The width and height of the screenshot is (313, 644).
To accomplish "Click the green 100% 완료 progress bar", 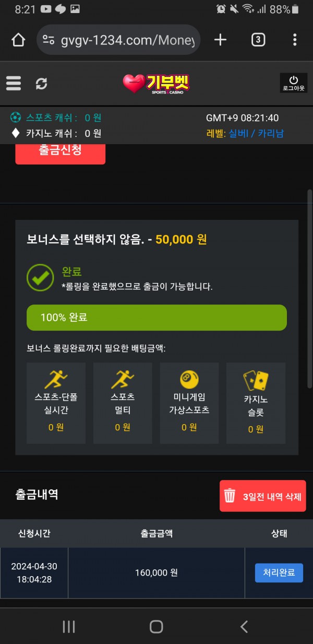I will click(x=156, y=318).
